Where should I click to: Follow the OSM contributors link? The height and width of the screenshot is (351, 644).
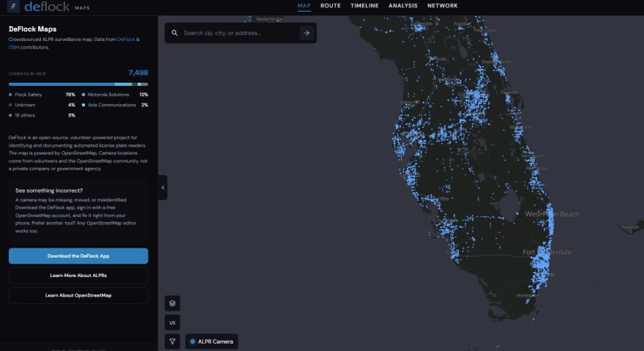pyautogui.click(x=14, y=48)
